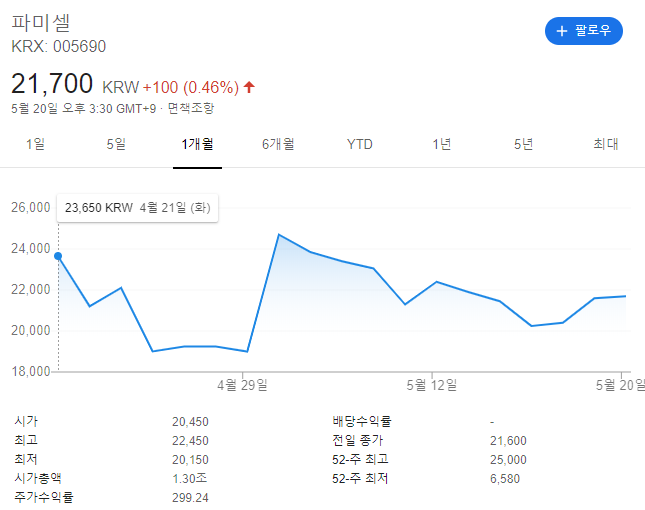Click the 24,000 y-axis label
The height and width of the screenshot is (510, 645).
(30, 248)
